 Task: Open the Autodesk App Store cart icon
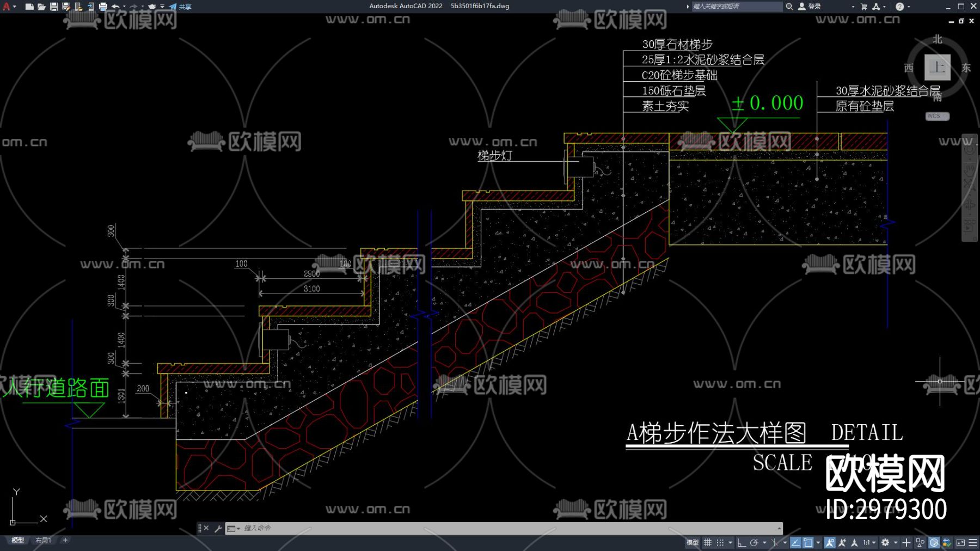864,7
